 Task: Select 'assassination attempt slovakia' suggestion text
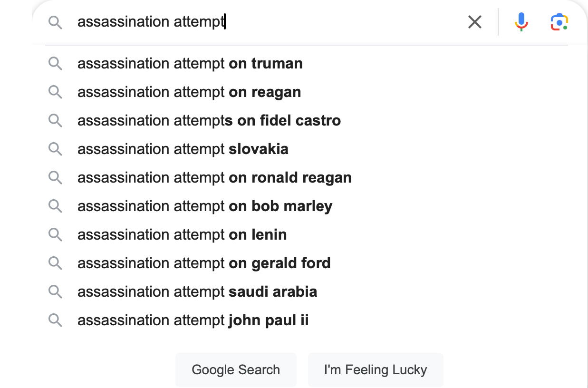tap(183, 149)
